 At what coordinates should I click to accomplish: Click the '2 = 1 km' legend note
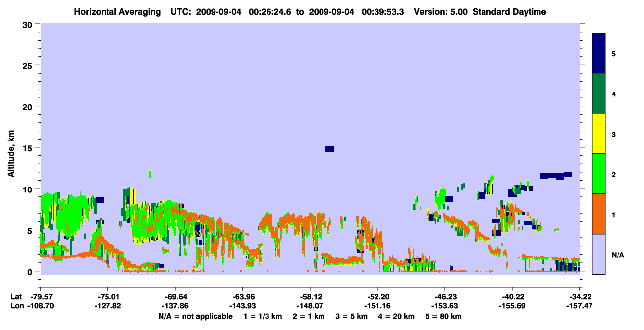click(x=308, y=316)
